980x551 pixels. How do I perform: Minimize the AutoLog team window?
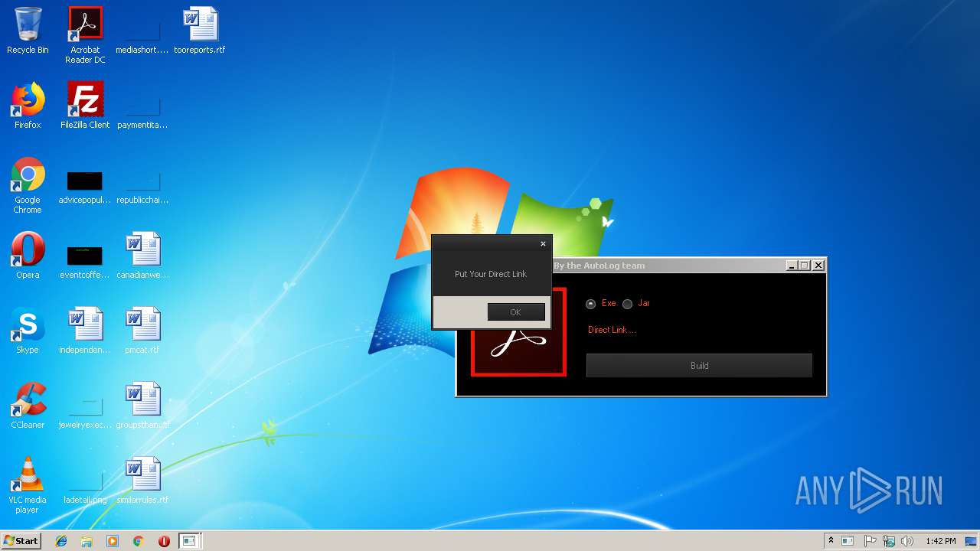coord(792,266)
